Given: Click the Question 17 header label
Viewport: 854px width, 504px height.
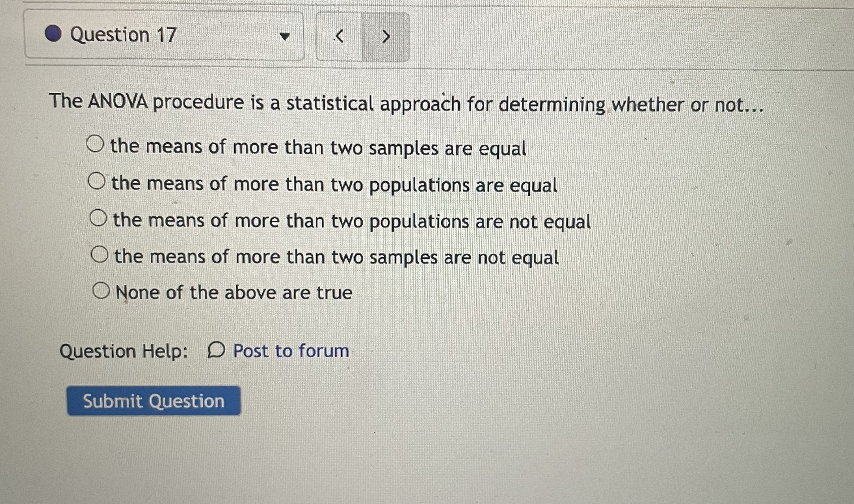Looking at the screenshot, I should pos(122,34).
